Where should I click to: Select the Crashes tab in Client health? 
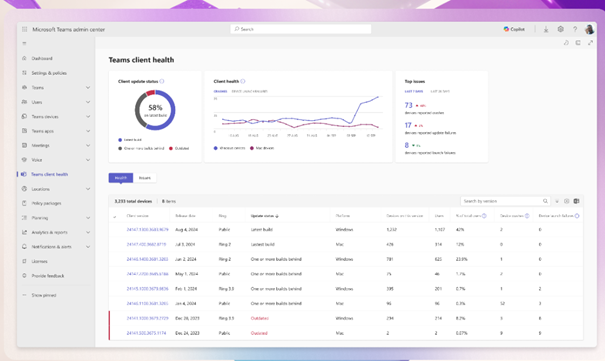tap(220, 91)
